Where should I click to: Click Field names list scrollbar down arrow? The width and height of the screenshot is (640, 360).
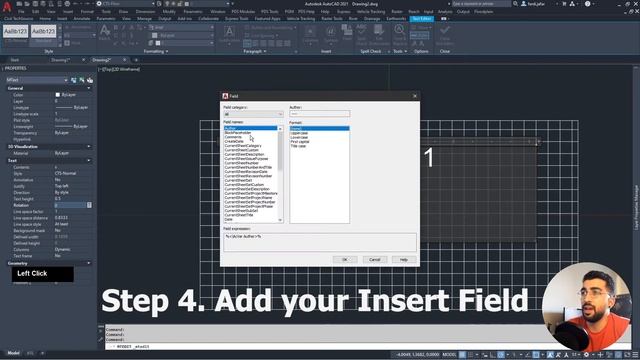(x=280, y=220)
